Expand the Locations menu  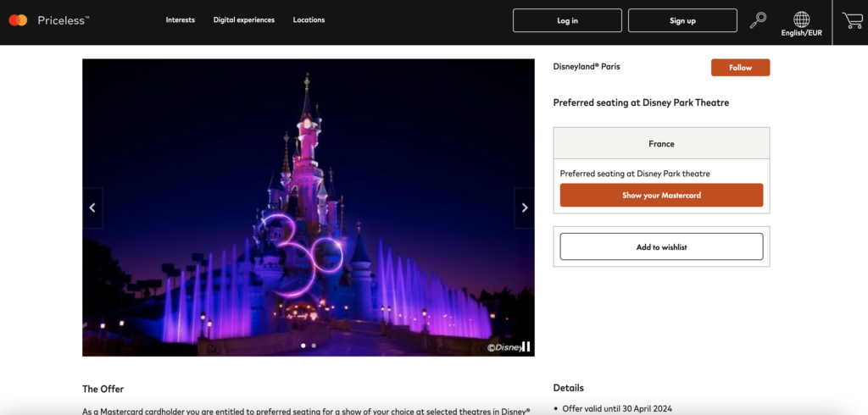pos(309,20)
